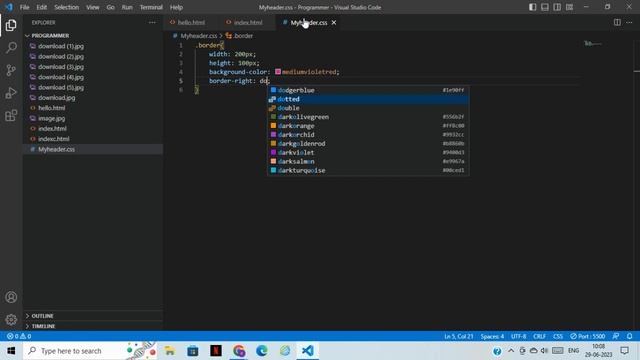Open the Edit menu
Viewport: 640px width, 360px height.
[42, 7]
